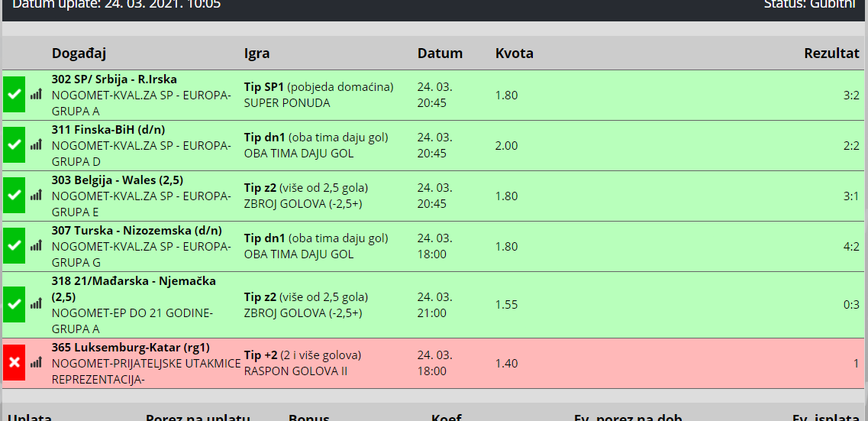This screenshot has height=421, width=868.
Task: Click the Događaj column header
Action: (79, 53)
